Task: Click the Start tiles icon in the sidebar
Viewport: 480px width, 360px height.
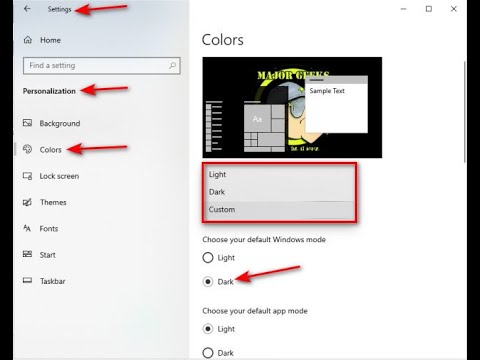Action: click(x=27, y=254)
